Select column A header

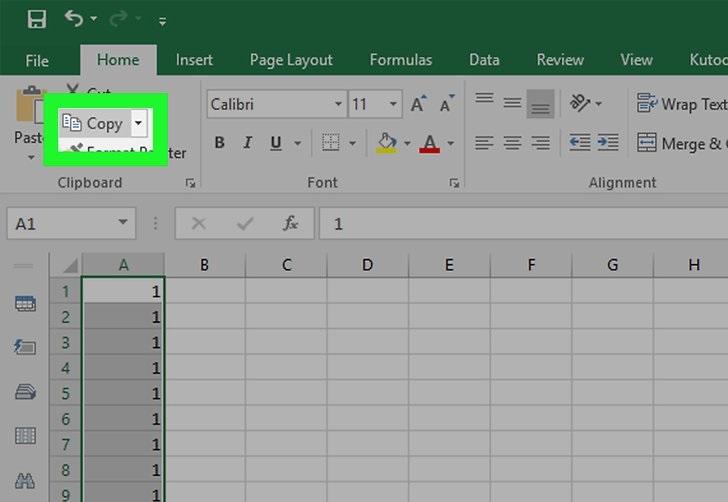pos(123,265)
